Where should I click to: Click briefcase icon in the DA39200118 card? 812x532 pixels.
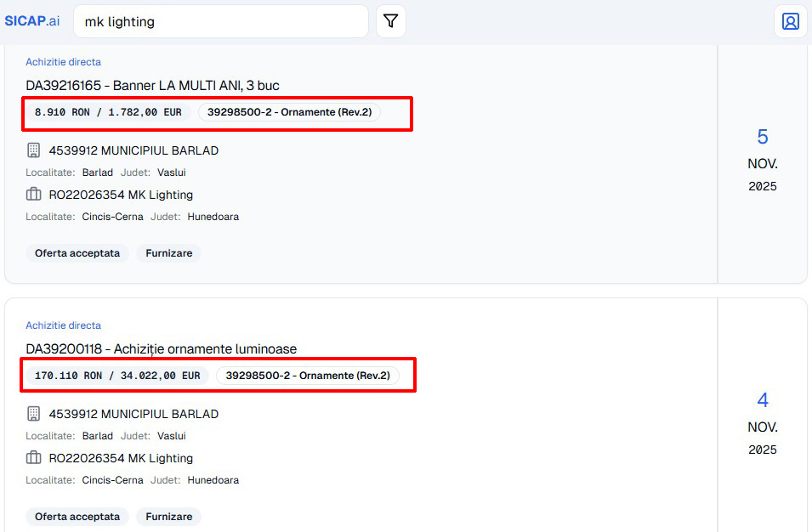(x=34, y=458)
